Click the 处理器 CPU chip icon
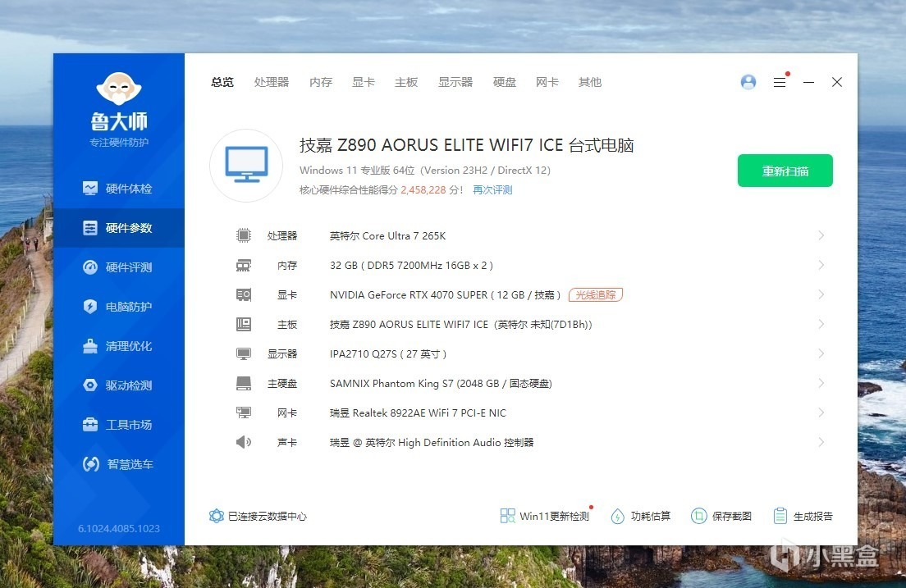The image size is (906, 588). [x=243, y=235]
